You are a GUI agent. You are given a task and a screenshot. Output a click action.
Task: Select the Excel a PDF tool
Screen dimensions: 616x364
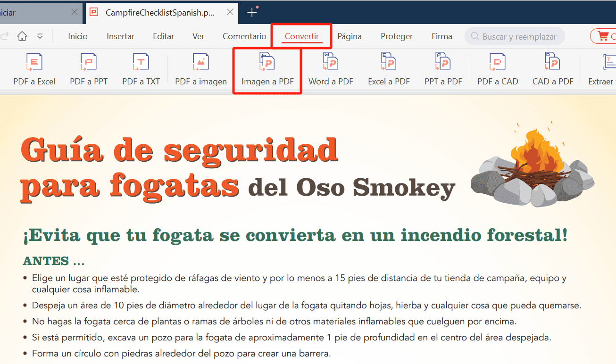(x=388, y=68)
